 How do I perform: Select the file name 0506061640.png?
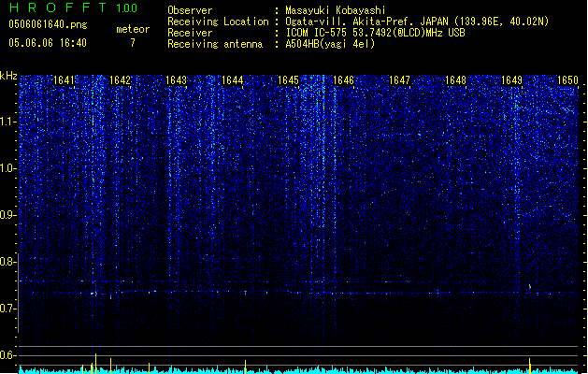click(48, 24)
